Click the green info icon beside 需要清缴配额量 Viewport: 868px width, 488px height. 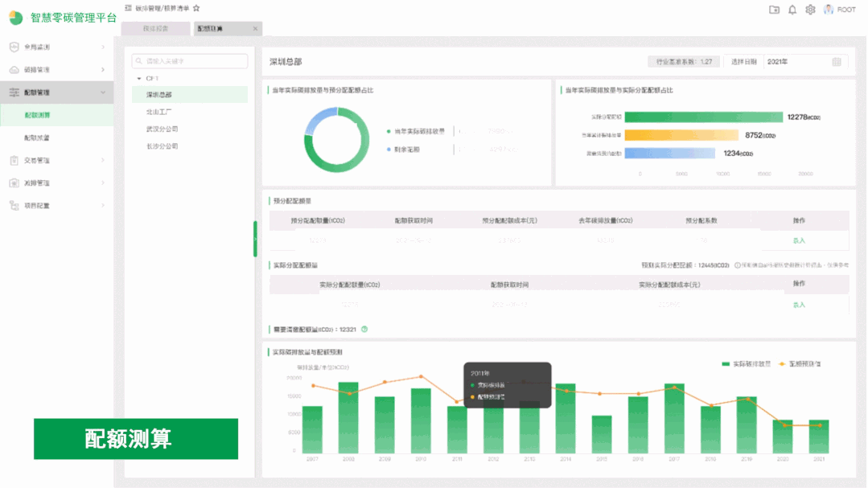tap(364, 329)
